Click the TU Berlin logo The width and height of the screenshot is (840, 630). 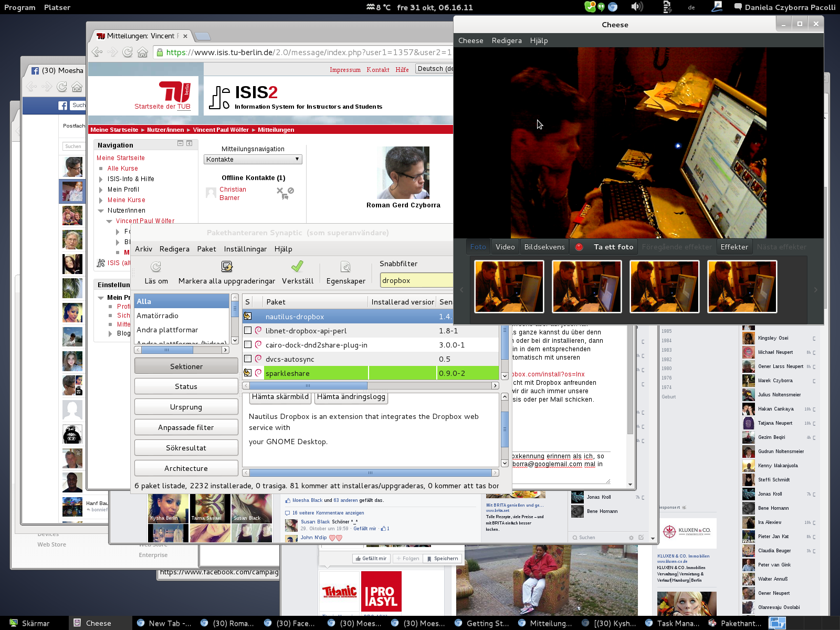tap(174, 91)
